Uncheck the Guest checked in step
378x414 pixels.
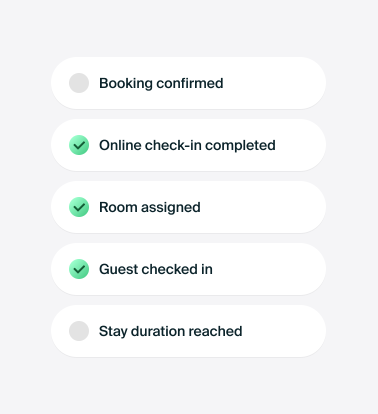click(79, 269)
